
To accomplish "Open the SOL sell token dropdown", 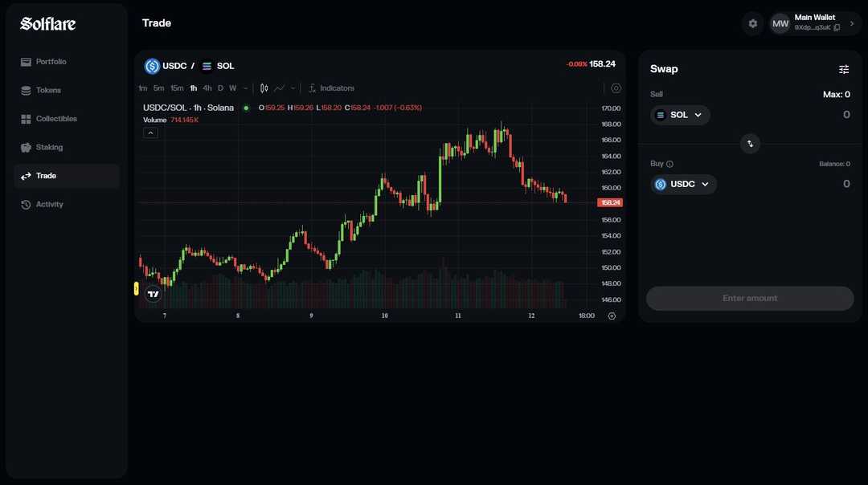I will tap(680, 115).
